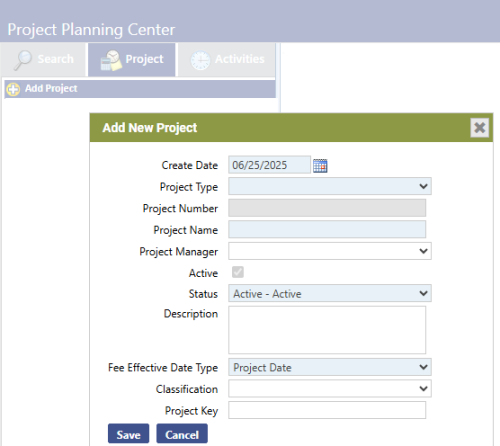
Task: Expand the Project Type dropdown
Action: pos(330,186)
